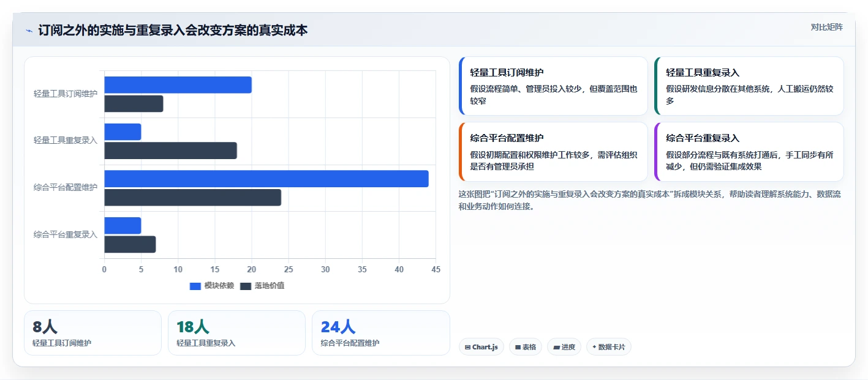
Task: Select the dark bar for 轻量工具订阅维护
Action: tap(134, 104)
